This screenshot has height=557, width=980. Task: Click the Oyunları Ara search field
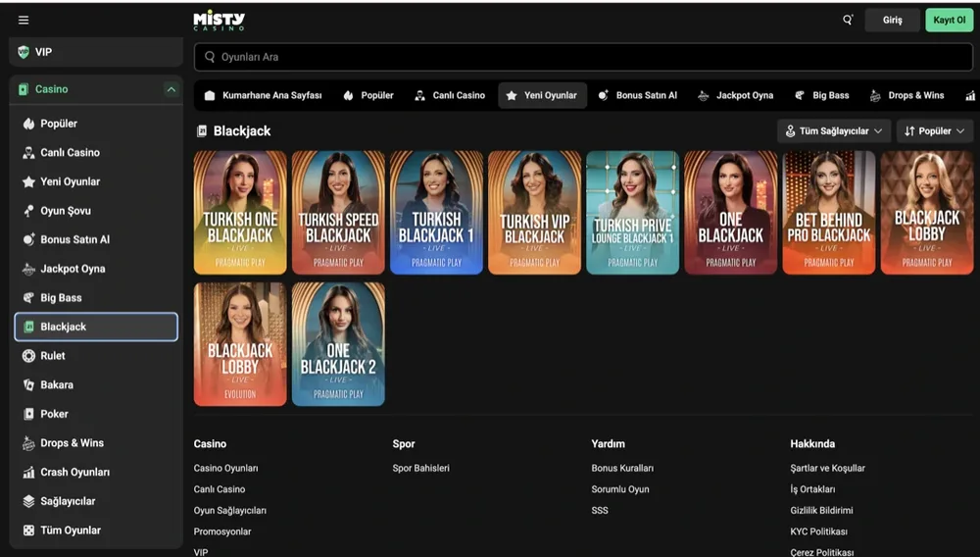point(583,57)
